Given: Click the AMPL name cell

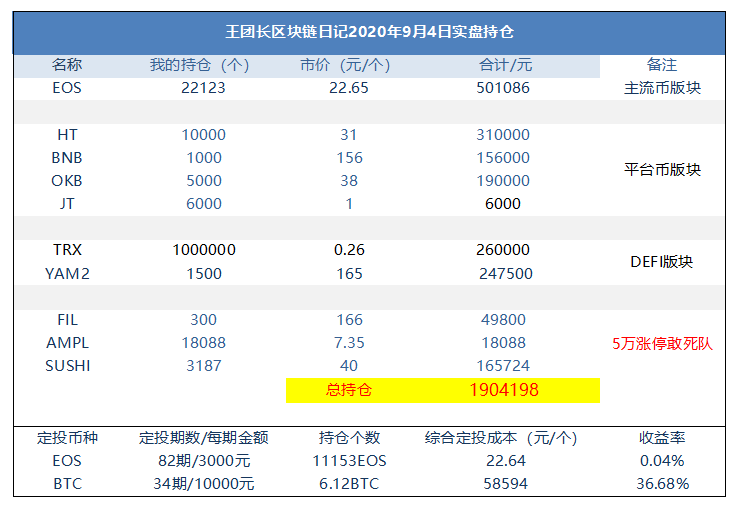Looking at the screenshot, I should tap(67, 343).
